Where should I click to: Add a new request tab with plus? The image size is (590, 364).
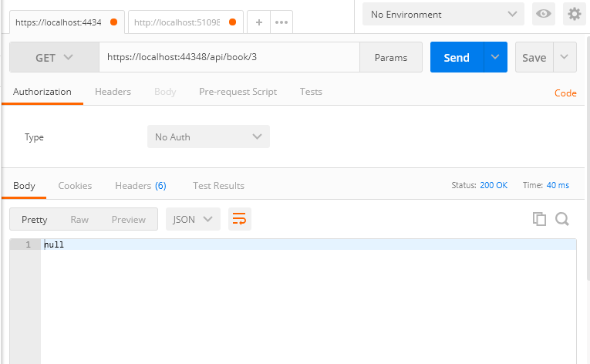click(x=259, y=22)
